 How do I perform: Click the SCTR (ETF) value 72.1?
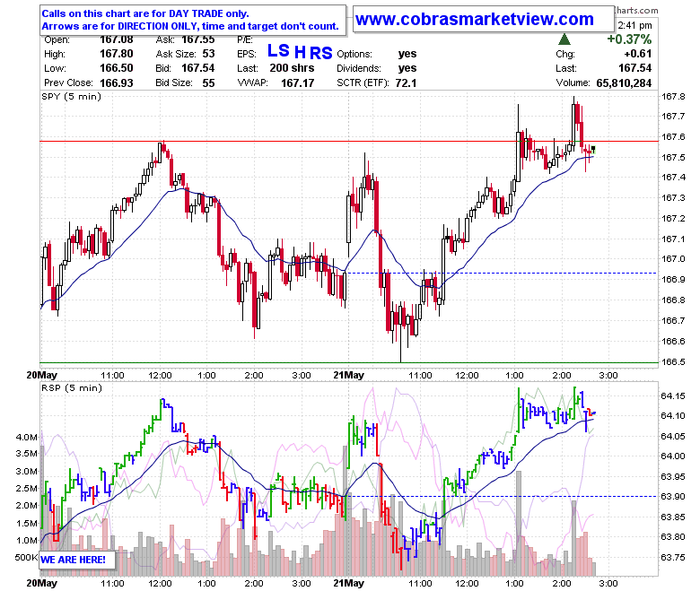click(406, 83)
